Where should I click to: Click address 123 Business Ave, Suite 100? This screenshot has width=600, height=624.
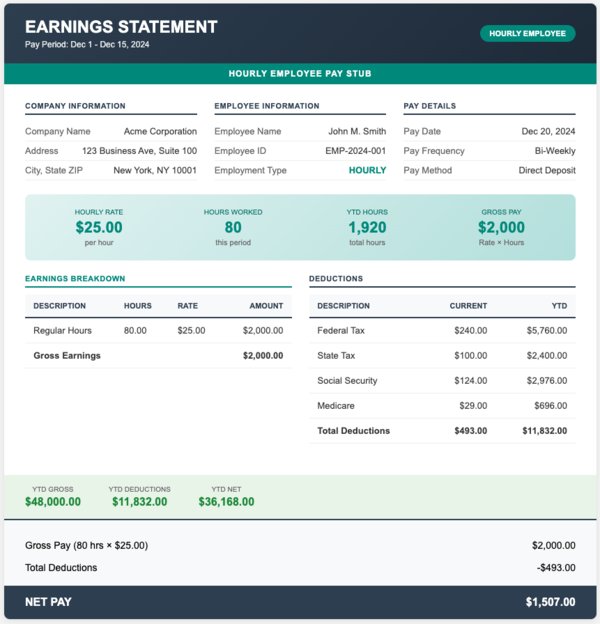pyautogui.click(x=140, y=151)
